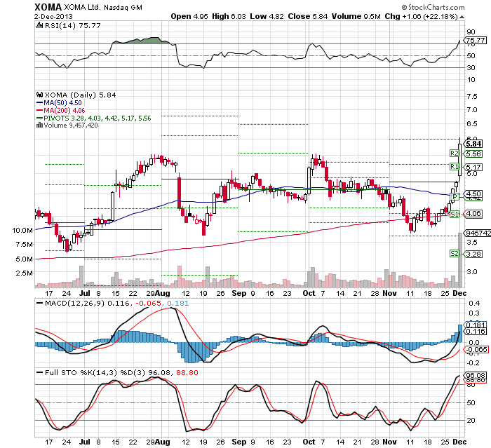This screenshot has height=448, width=491.
Task: Click the 10.0M volume scale label
Action: 22,231
